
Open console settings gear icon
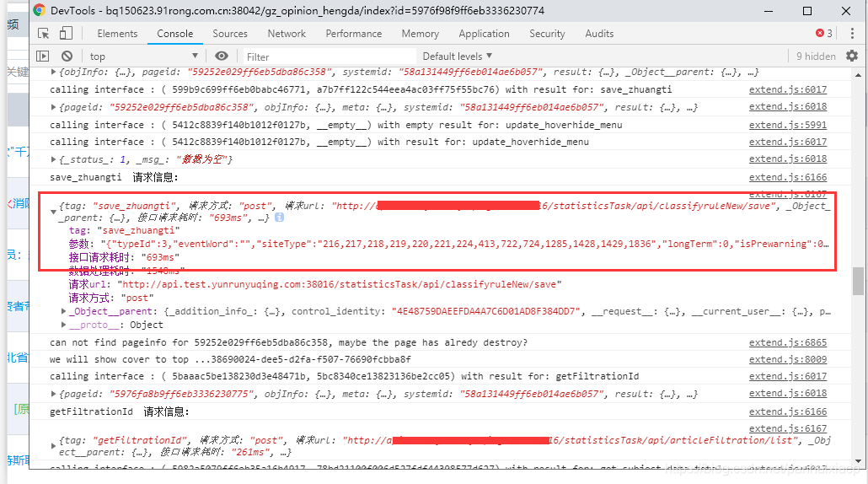click(x=852, y=56)
